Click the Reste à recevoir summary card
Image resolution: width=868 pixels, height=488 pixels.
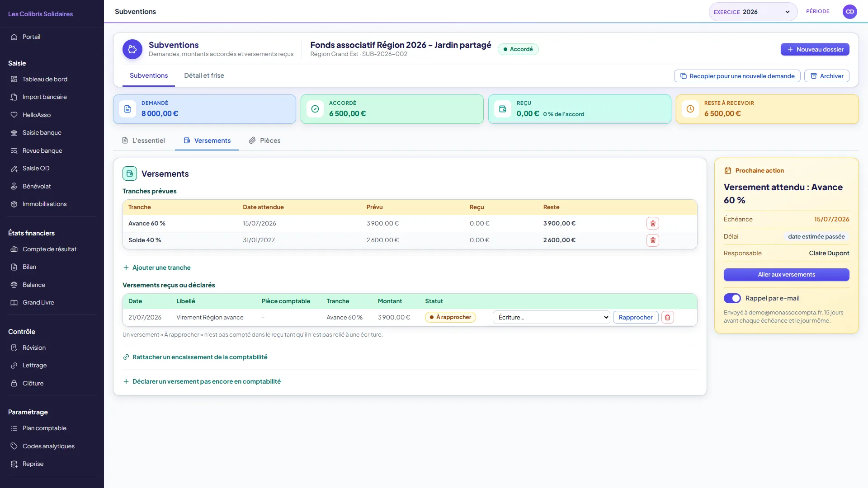point(767,109)
